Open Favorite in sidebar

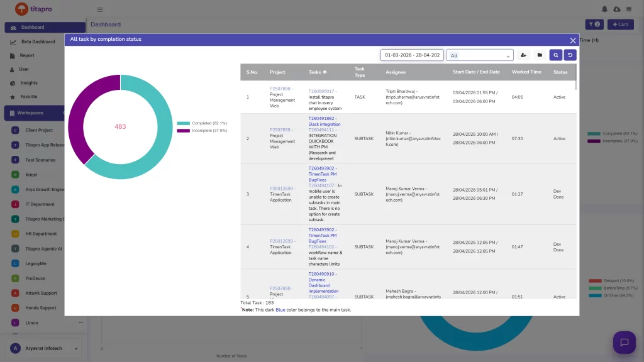pyautogui.click(x=29, y=97)
